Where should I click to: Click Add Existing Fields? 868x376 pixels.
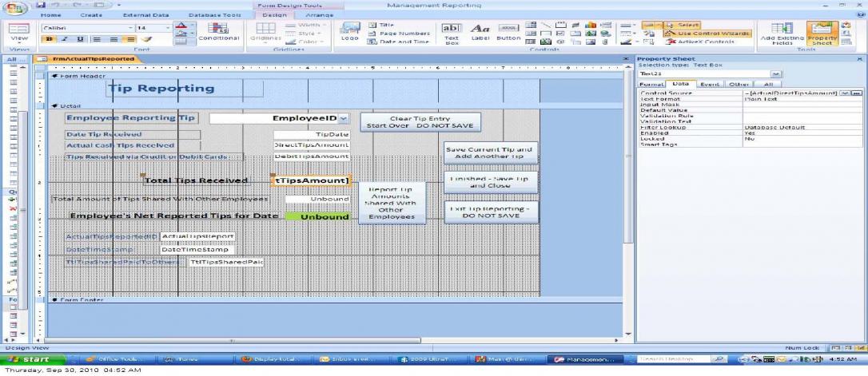(x=782, y=34)
